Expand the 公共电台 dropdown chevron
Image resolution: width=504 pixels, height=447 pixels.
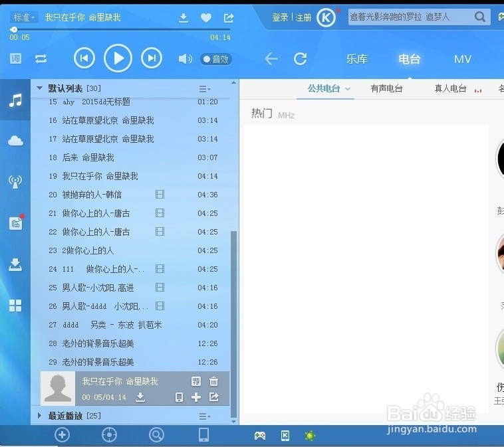[348, 89]
